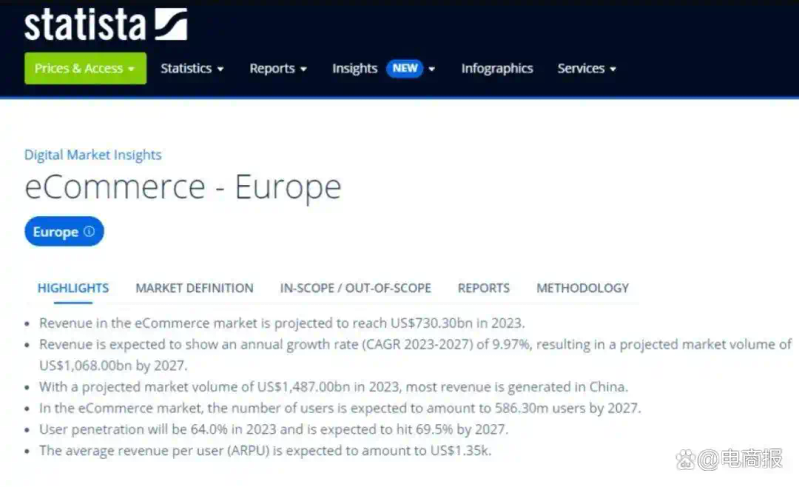Open the Insights dropdown arrow
Screen dimensions: 799x487
pyautogui.click(x=432, y=69)
